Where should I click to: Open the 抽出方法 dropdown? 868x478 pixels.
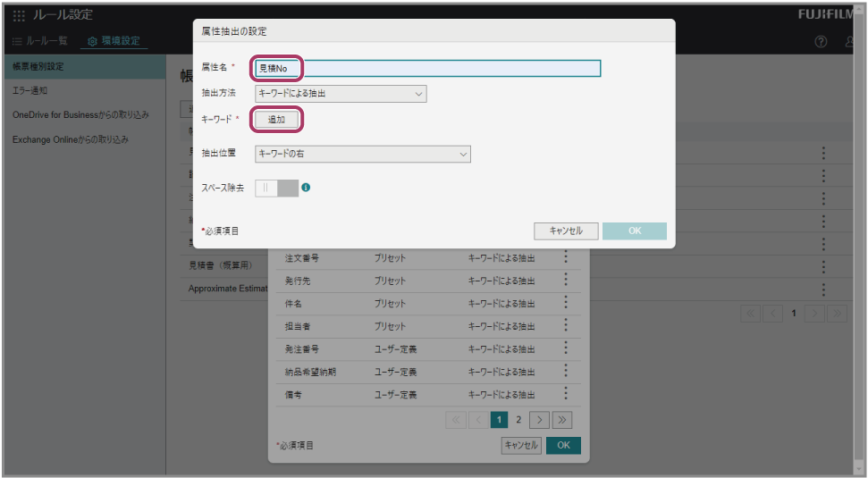[341, 94]
